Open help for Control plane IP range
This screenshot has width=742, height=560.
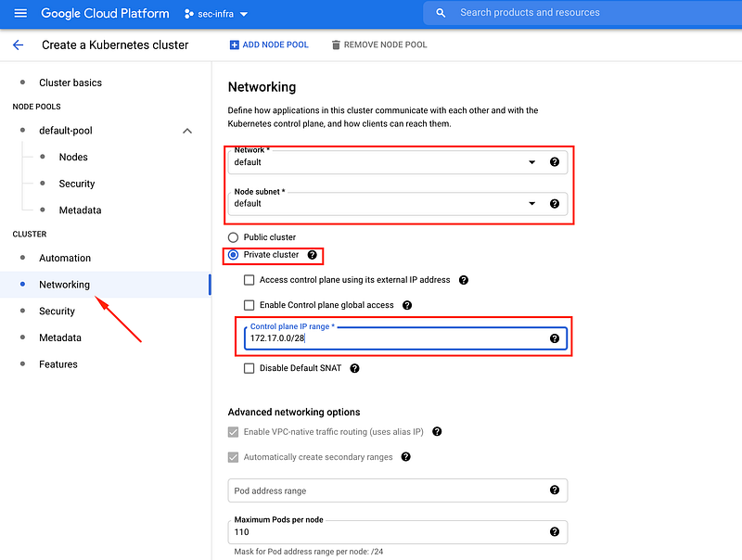coord(555,338)
